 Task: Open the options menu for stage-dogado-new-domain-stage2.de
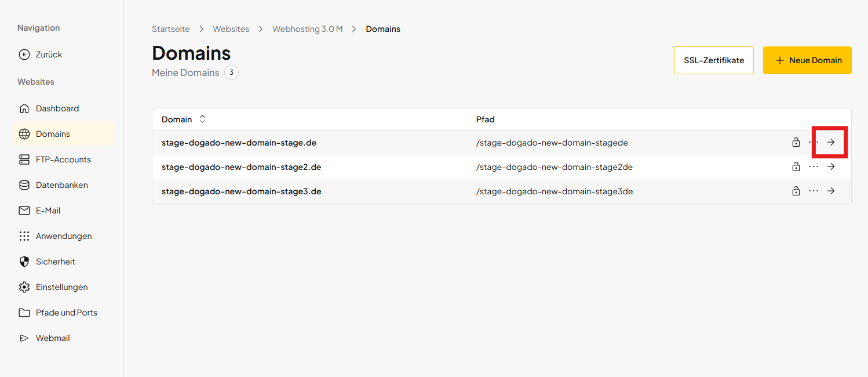point(813,166)
